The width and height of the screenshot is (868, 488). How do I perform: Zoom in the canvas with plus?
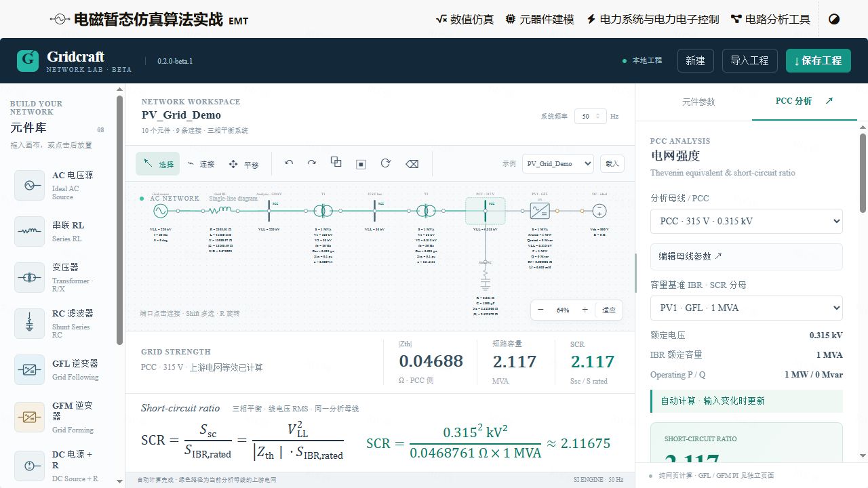585,310
